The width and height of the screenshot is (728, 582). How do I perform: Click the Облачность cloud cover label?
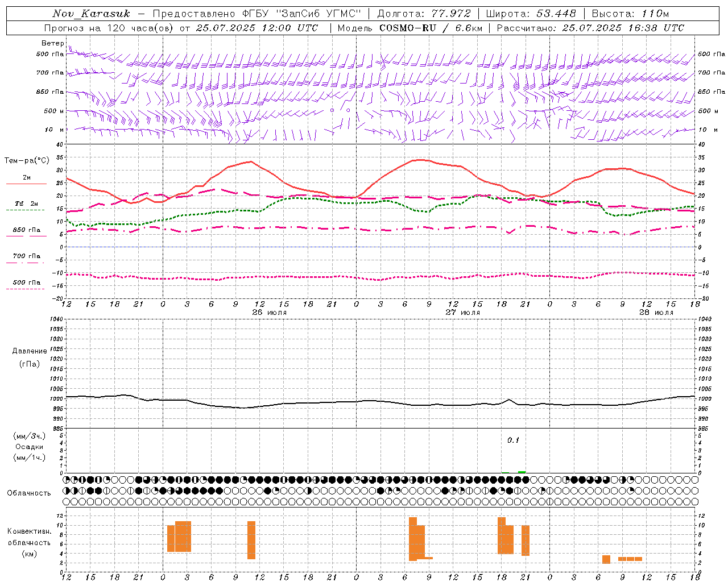(29, 493)
